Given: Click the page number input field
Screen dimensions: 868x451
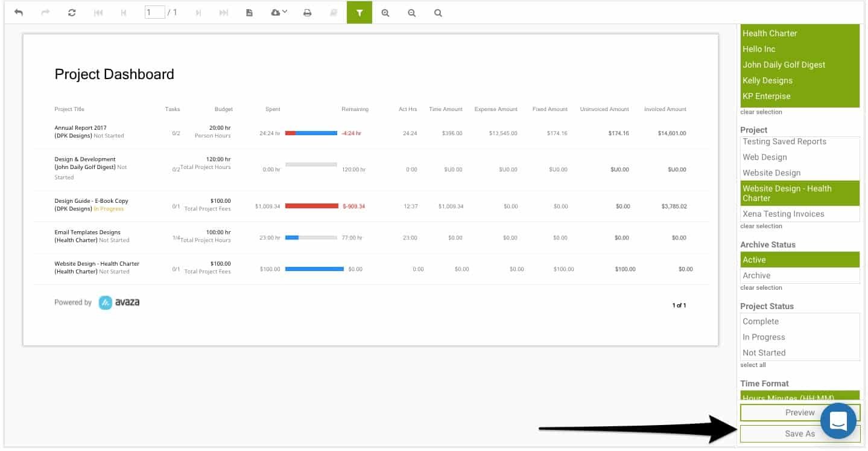Looking at the screenshot, I should pos(154,12).
